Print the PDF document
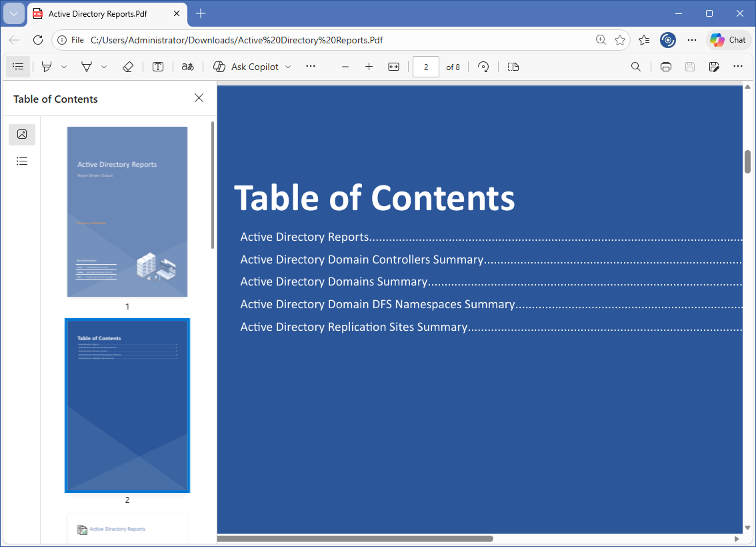 point(665,67)
